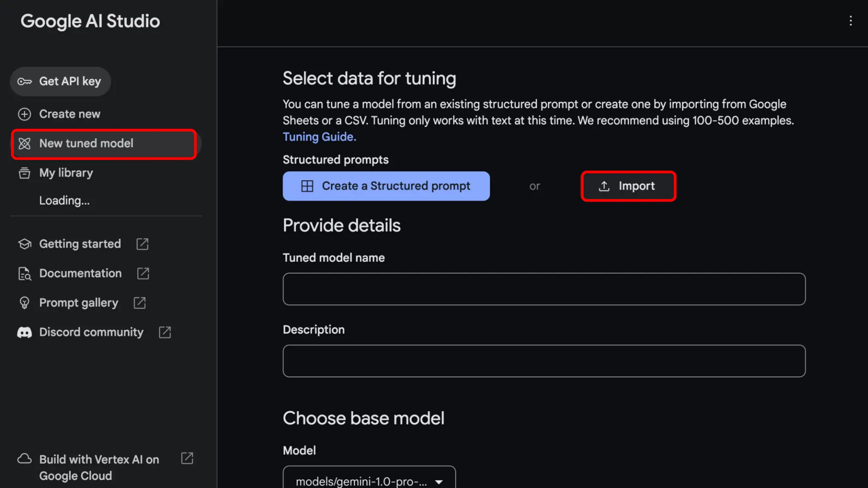Click the My library archive icon
The height and width of the screenshot is (488, 868).
(x=25, y=173)
